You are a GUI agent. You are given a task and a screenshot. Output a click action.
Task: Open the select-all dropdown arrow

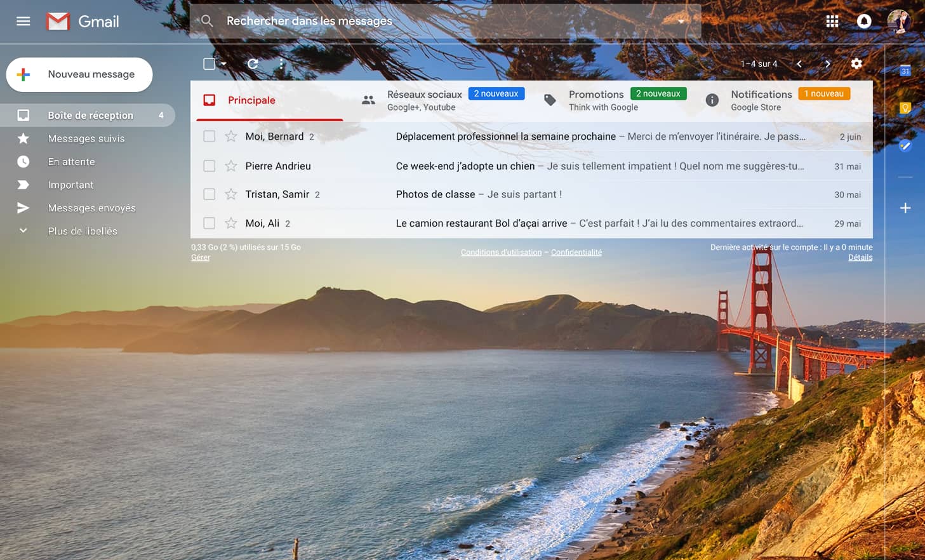tap(223, 63)
